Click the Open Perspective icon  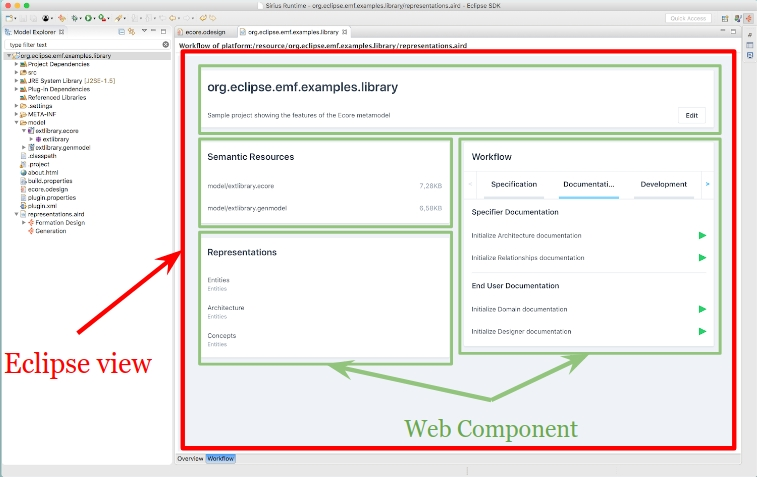[725, 18]
